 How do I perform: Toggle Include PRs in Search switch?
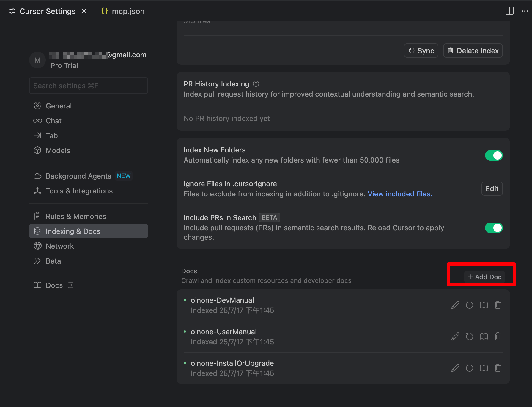pyautogui.click(x=494, y=228)
